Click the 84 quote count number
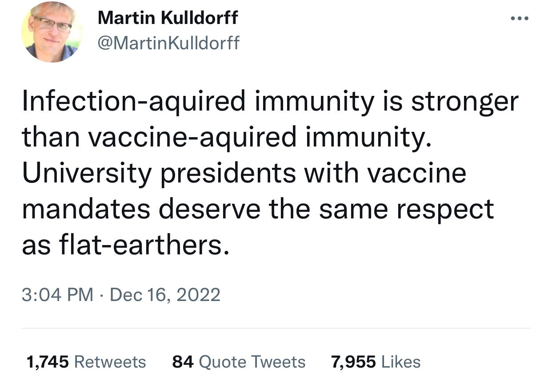Screen dimensions: 552x392 tap(183, 362)
